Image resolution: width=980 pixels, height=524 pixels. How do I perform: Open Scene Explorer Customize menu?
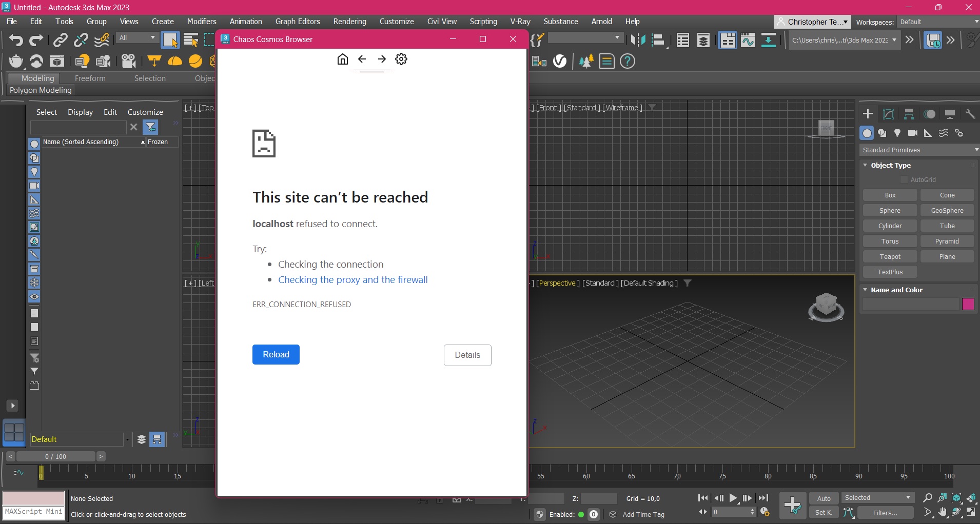(x=145, y=112)
